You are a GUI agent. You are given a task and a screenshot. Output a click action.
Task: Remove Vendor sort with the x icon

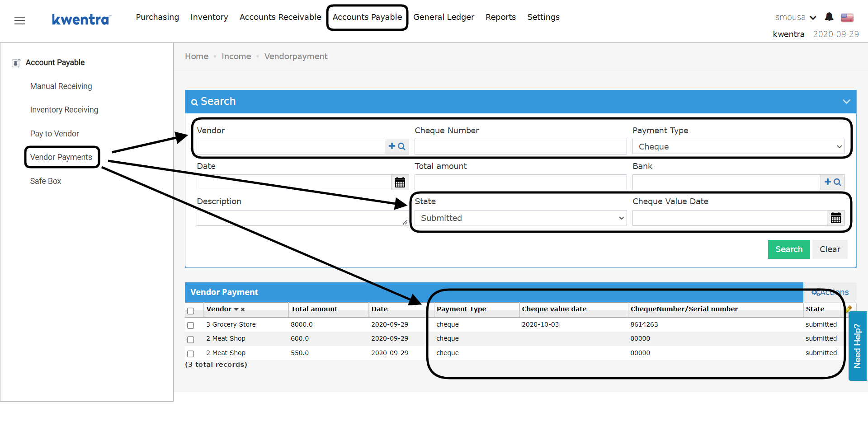click(243, 309)
